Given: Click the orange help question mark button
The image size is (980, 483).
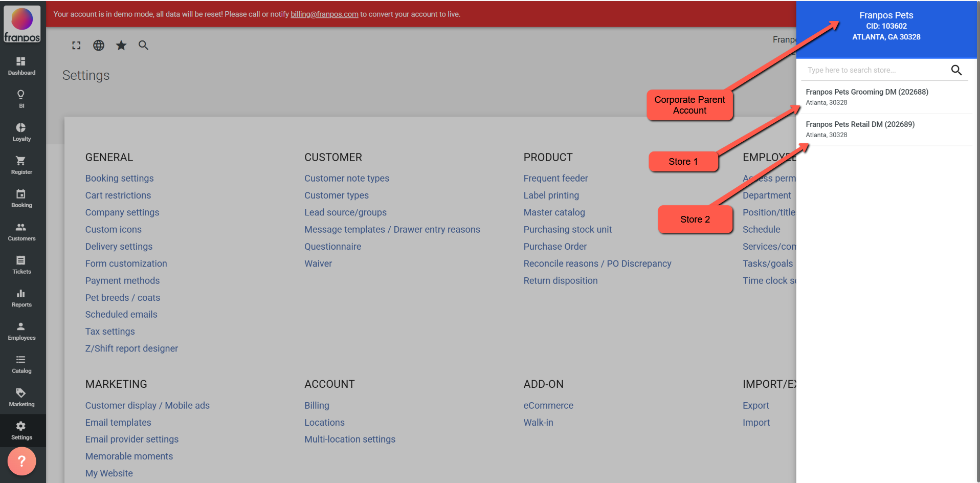Looking at the screenshot, I should point(21,462).
